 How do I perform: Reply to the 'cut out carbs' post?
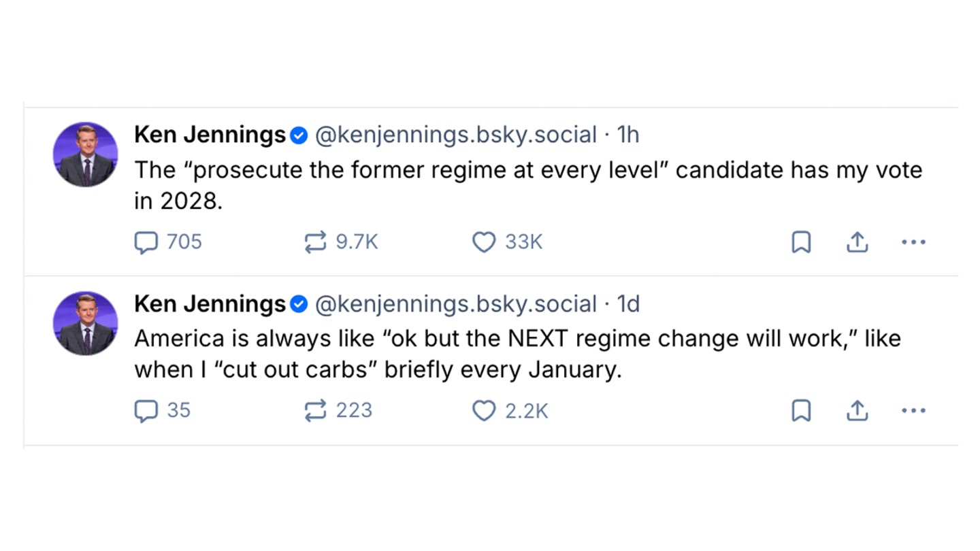pos(146,411)
